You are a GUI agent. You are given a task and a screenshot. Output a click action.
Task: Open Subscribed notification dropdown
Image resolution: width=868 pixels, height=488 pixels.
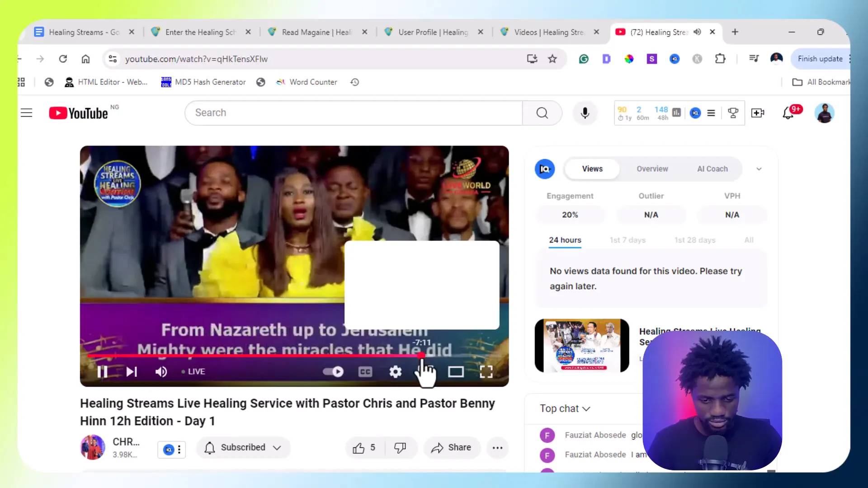point(243,448)
